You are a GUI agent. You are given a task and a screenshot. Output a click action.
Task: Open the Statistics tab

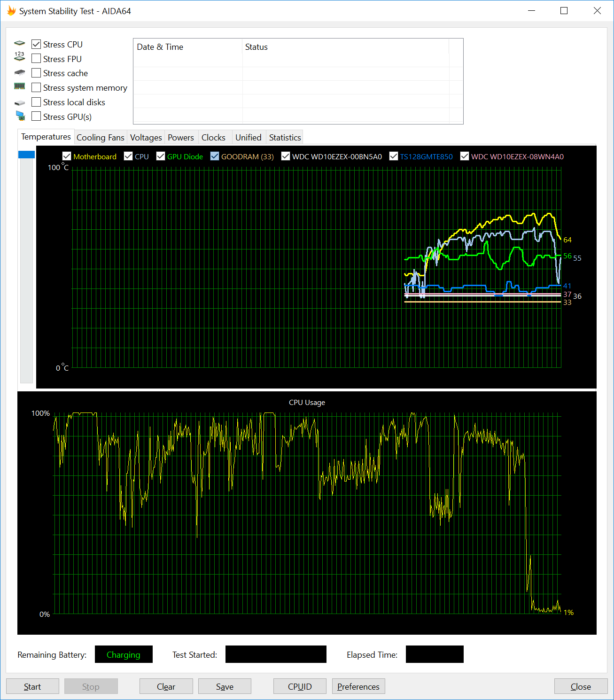(x=285, y=138)
